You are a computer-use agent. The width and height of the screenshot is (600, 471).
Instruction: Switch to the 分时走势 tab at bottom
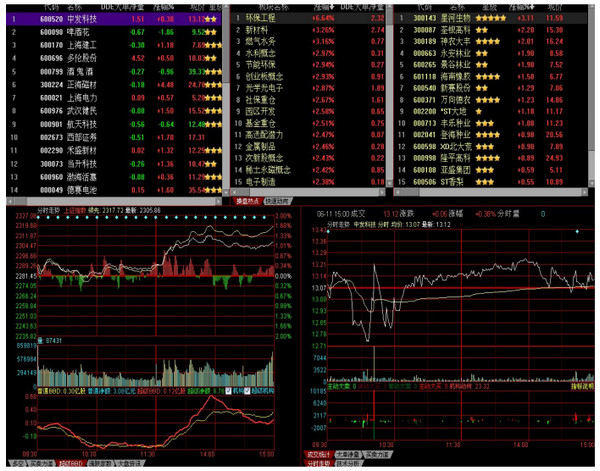(x=318, y=463)
